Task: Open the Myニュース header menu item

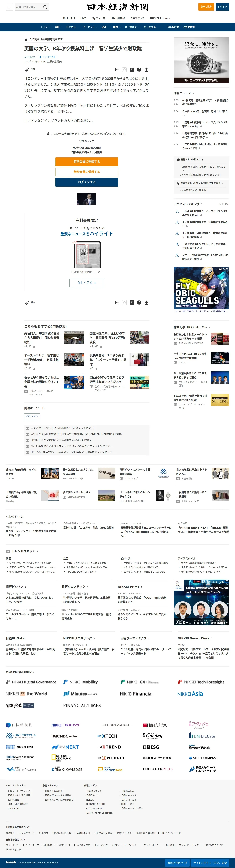Action: [x=98, y=18]
